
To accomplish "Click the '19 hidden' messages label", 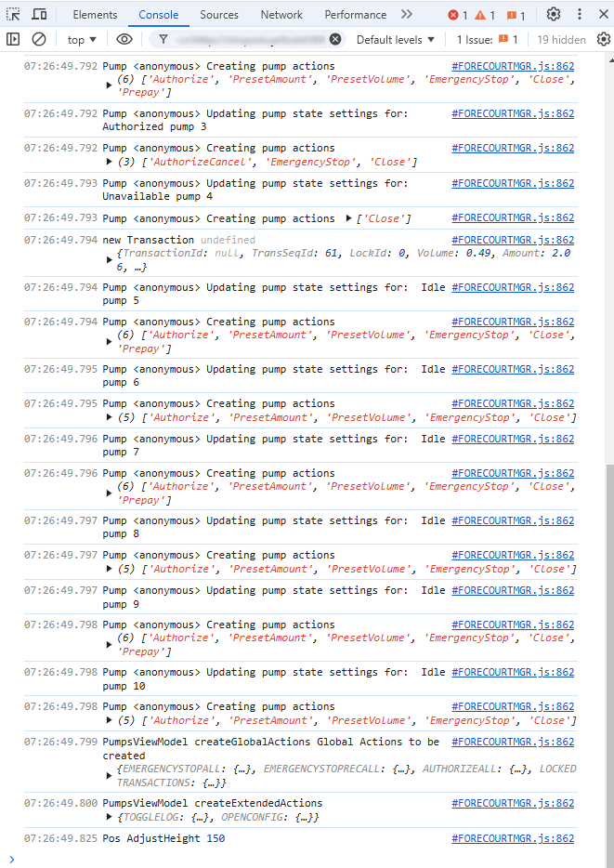I will point(561,39).
